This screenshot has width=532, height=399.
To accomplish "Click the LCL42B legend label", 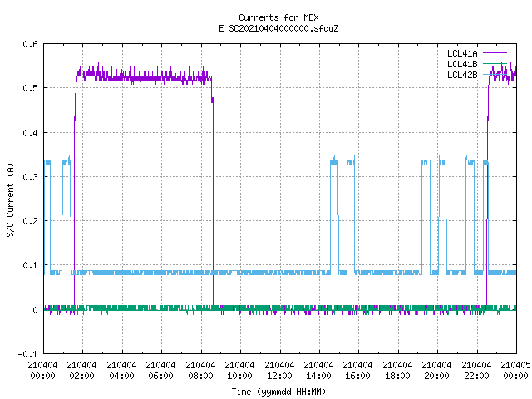I will point(462,75).
